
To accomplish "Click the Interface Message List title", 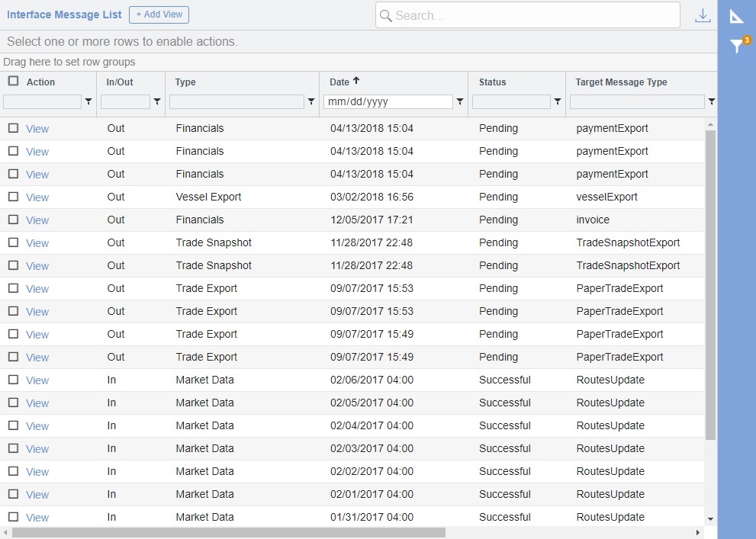I will coord(64,14).
